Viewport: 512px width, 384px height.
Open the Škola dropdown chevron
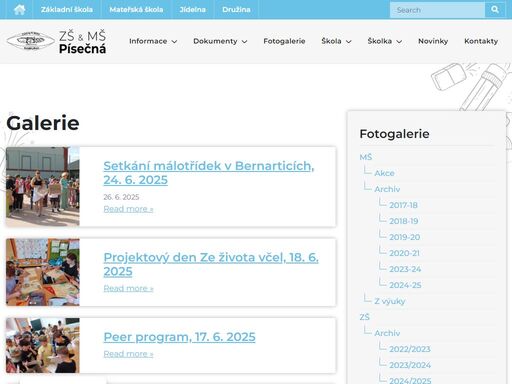point(349,42)
